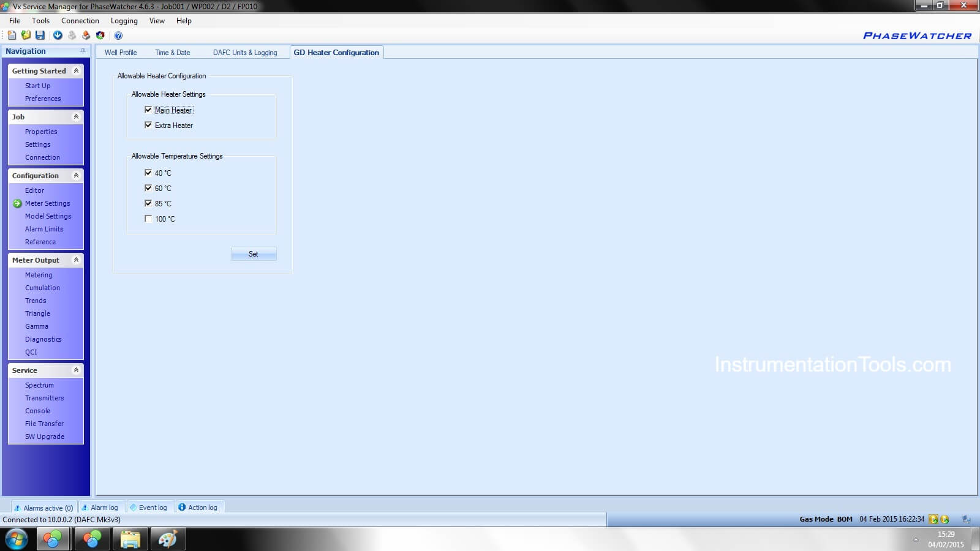This screenshot has width=980, height=551.
Task: Click the Save floppy disk icon
Action: 40,36
